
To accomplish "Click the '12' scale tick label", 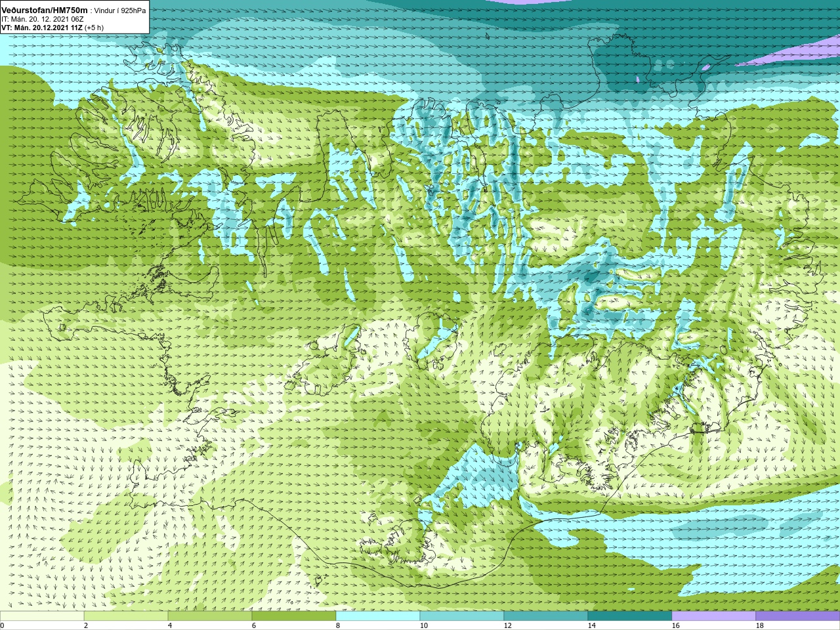I will [508, 625].
